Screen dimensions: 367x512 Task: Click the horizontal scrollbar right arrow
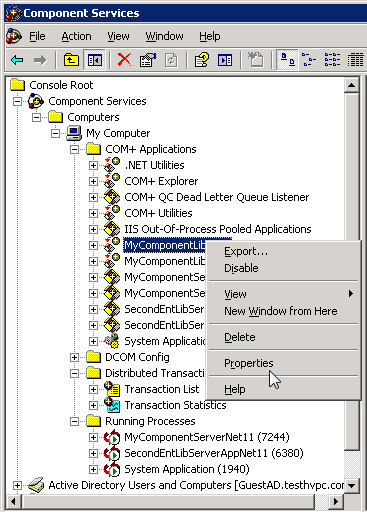pyautogui.click(x=335, y=501)
